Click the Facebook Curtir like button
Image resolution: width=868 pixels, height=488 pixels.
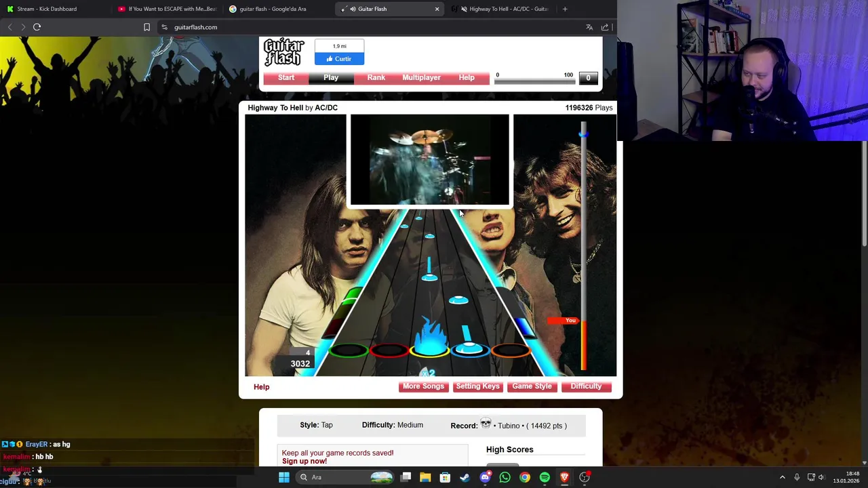pos(339,59)
